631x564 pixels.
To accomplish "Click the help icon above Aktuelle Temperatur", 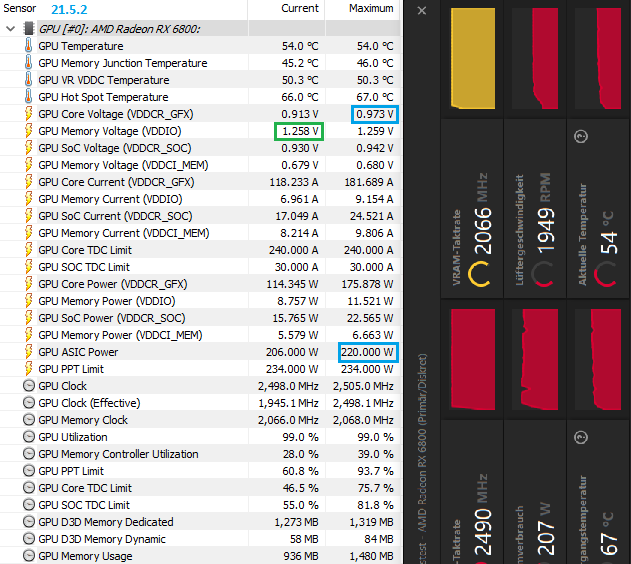I will pos(581,136).
